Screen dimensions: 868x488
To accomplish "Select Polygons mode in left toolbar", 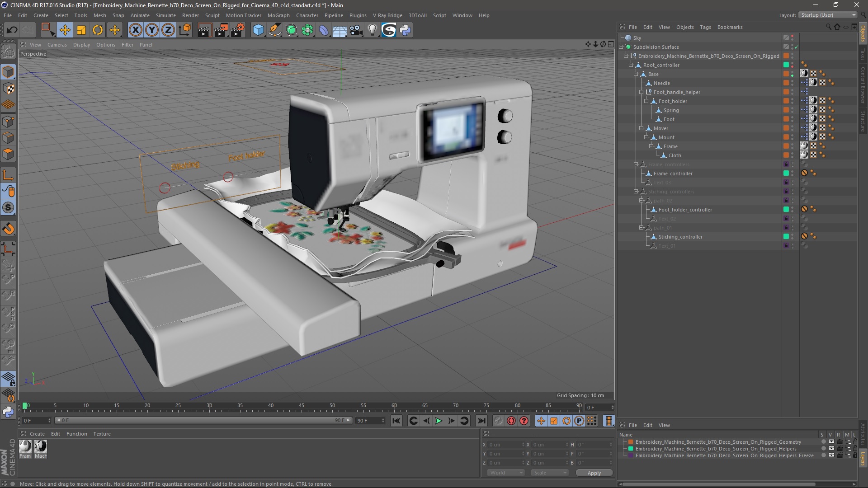I will (8, 154).
